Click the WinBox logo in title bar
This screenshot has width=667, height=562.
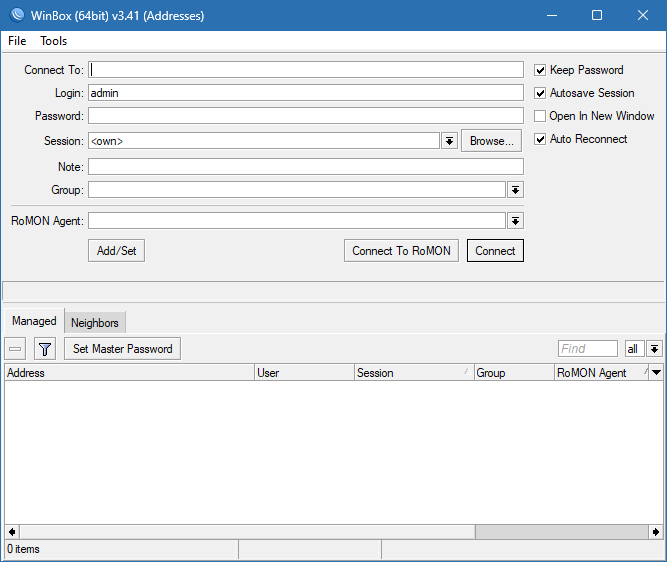17,15
